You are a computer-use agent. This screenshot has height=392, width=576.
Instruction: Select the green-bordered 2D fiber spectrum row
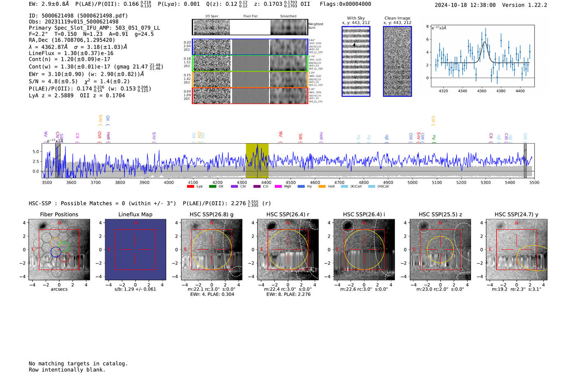coord(250,63)
